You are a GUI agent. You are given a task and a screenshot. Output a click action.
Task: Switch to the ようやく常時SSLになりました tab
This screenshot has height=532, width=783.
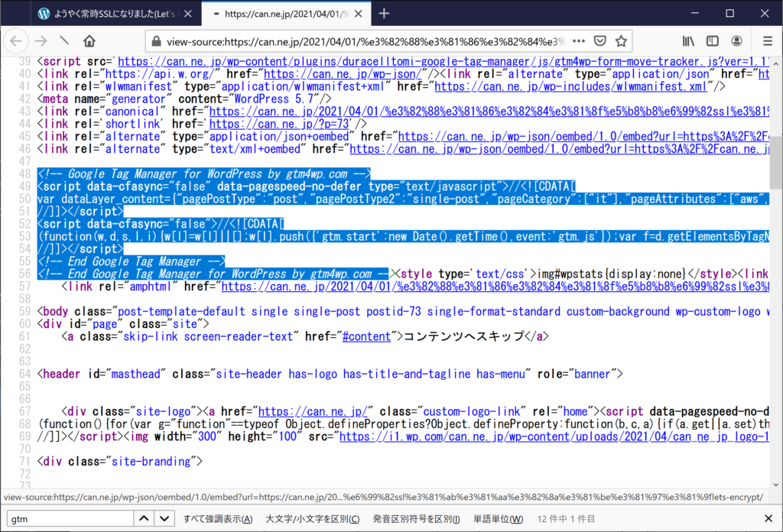[x=115, y=14]
